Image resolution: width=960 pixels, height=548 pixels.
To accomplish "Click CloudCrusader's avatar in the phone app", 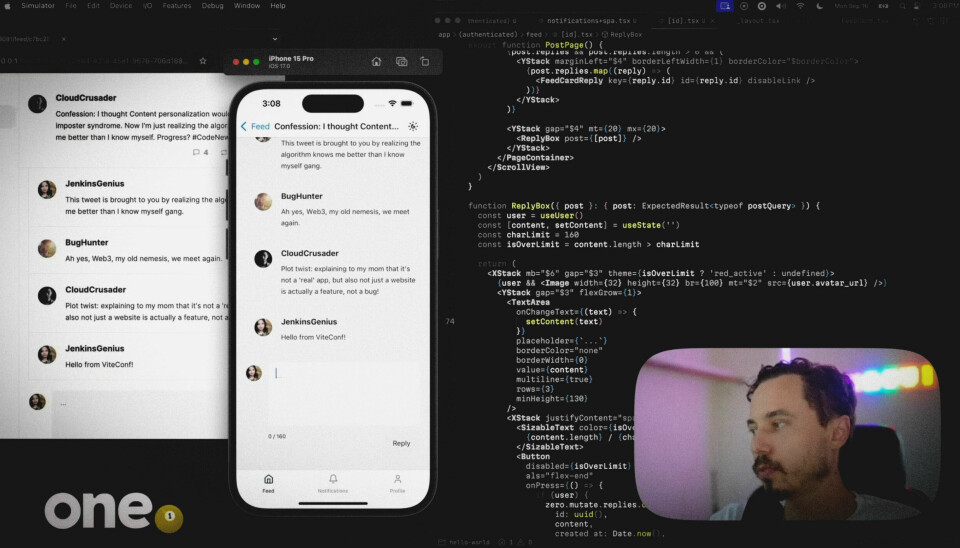I will click(263, 258).
